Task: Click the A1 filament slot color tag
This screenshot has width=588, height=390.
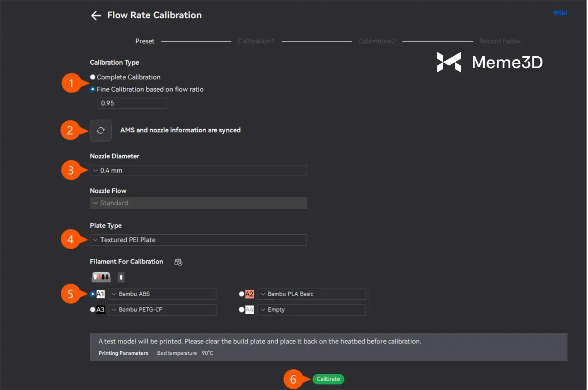Action: coord(100,294)
